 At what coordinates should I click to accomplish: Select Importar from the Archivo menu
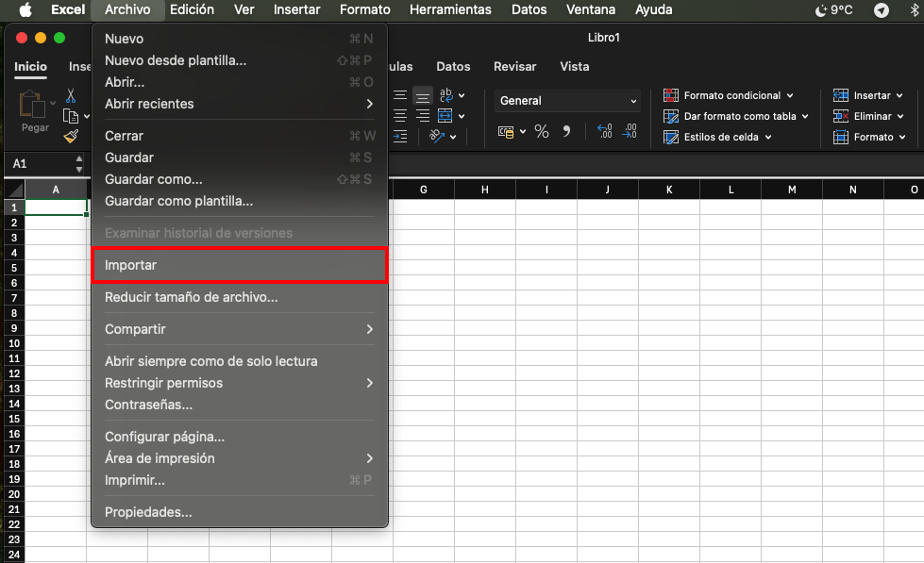click(x=239, y=265)
